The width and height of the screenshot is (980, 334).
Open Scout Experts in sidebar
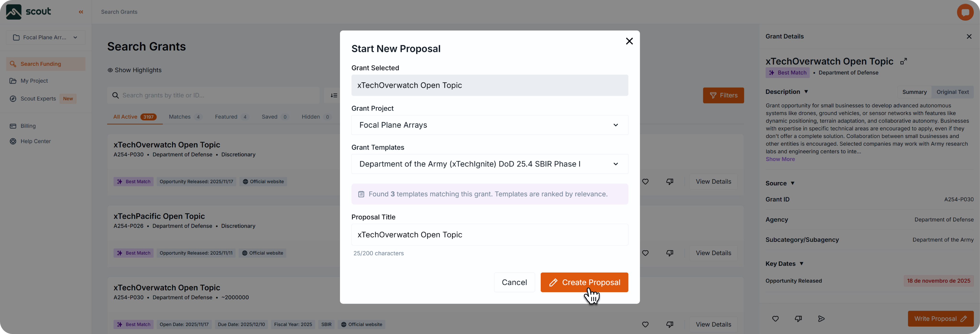pos(38,99)
